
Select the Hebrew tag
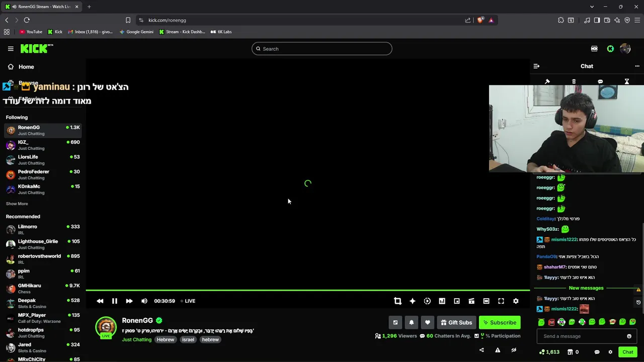click(165, 339)
